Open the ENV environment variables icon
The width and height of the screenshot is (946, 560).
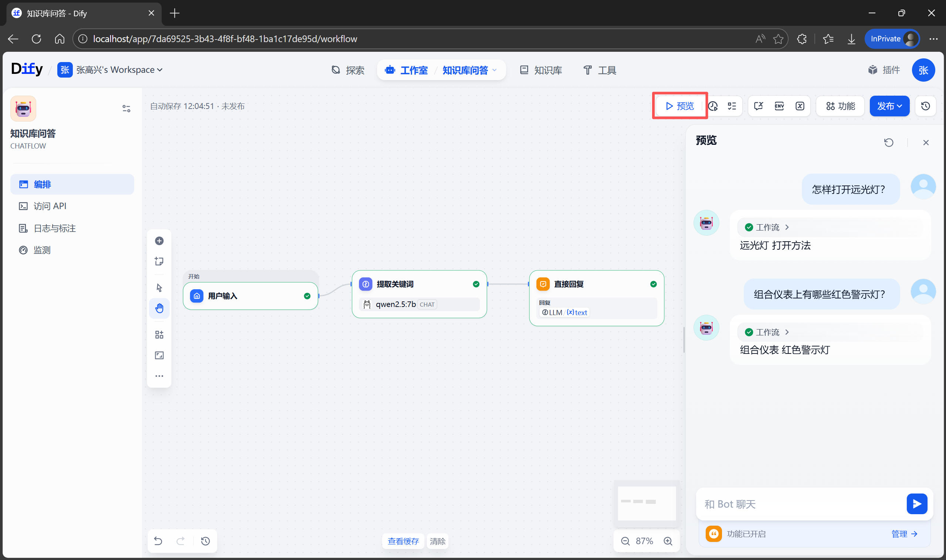coord(779,106)
